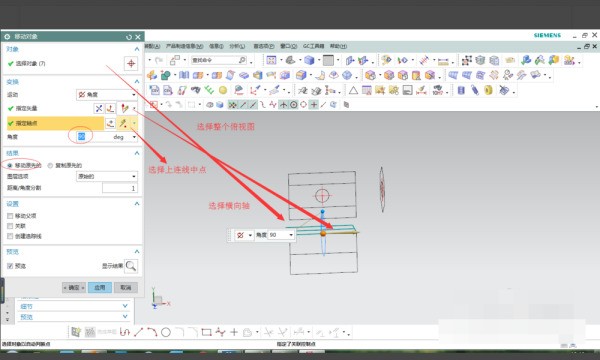This screenshot has width=600, height=360.
Task: Click the select object crosshair icon
Action: (x=131, y=63)
